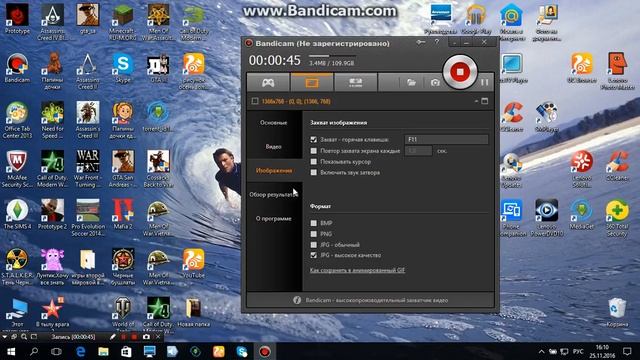The width and height of the screenshot is (640, 360).
Task: Select the YouTube desktop shortcut
Action: [x=194, y=264]
